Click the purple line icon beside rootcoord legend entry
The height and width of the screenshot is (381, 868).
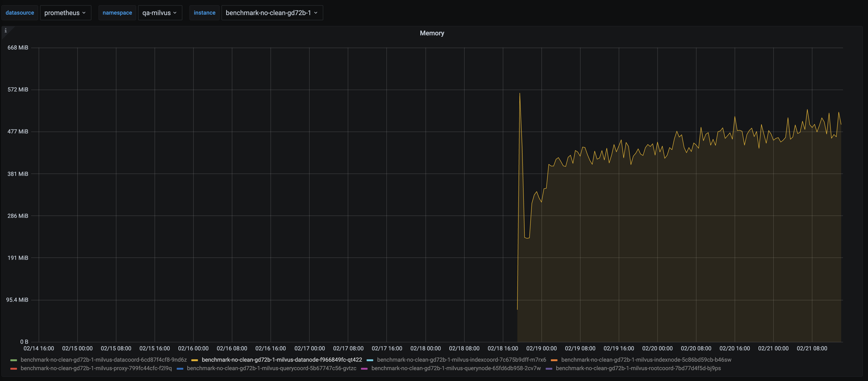pos(549,369)
